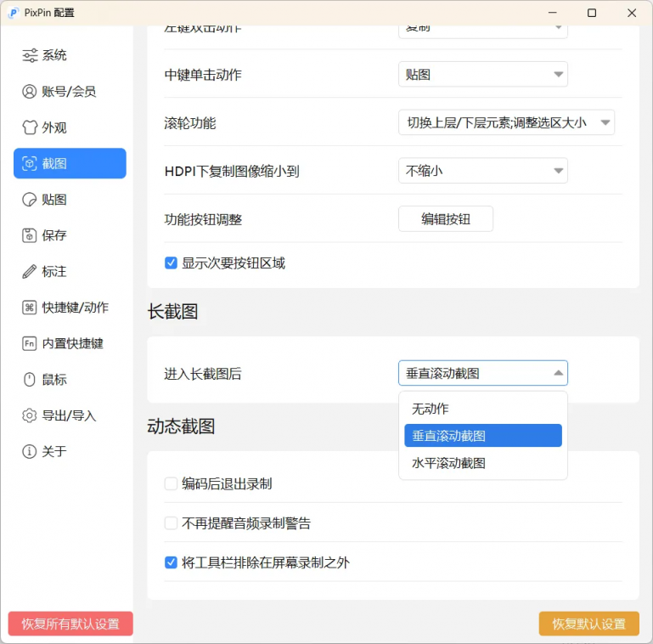
Task: Click the 外观 shirt icon
Action: (30, 127)
